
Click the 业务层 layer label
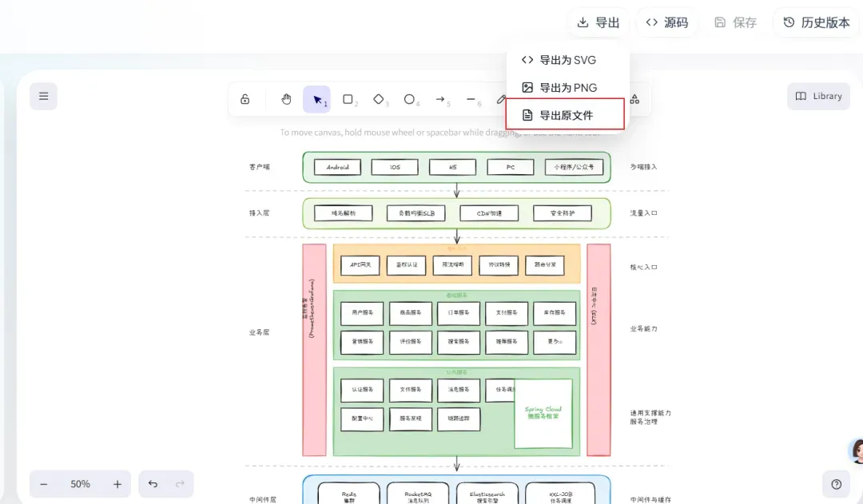pyautogui.click(x=259, y=332)
